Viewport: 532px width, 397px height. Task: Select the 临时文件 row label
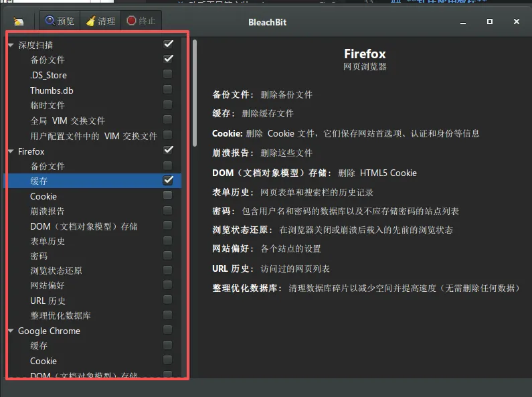point(48,106)
